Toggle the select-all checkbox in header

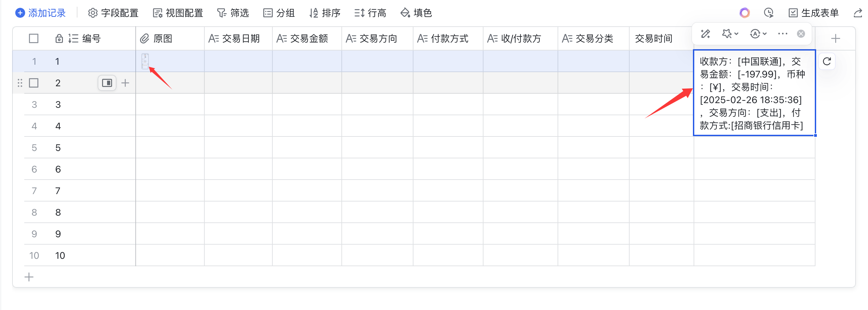34,39
